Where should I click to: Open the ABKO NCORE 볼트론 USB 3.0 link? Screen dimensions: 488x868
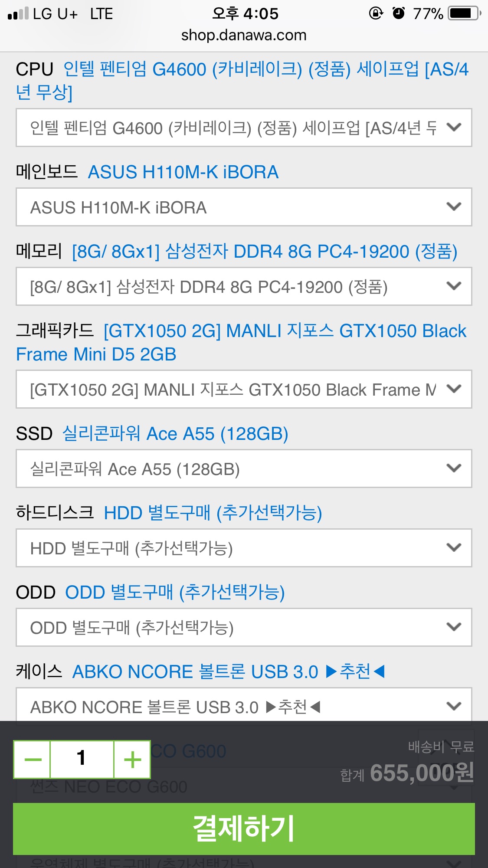pyautogui.click(x=228, y=671)
